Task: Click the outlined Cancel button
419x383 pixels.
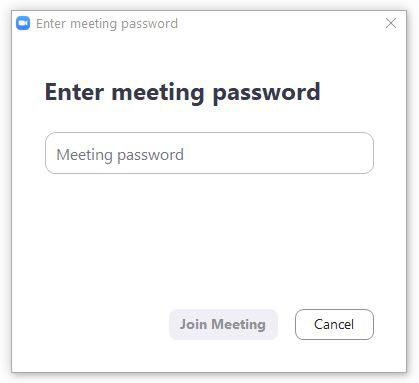Action: click(334, 324)
